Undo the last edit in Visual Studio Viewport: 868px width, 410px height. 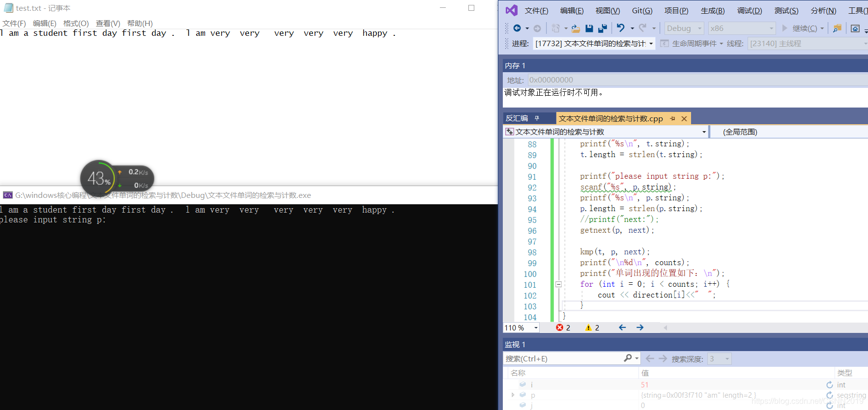(x=621, y=28)
